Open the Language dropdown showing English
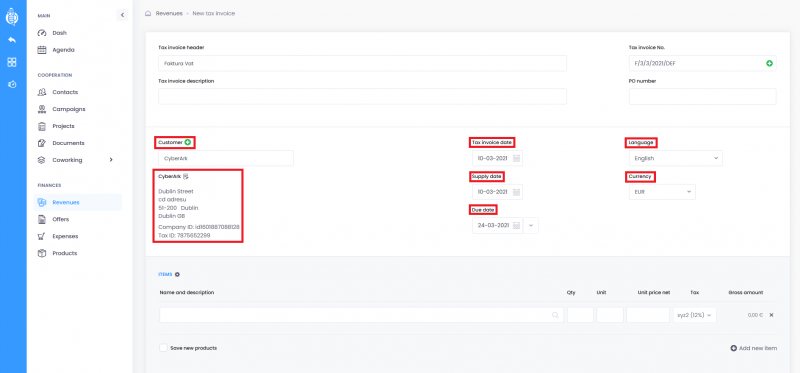Image resolution: width=800 pixels, height=373 pixels. click(676, 158)
